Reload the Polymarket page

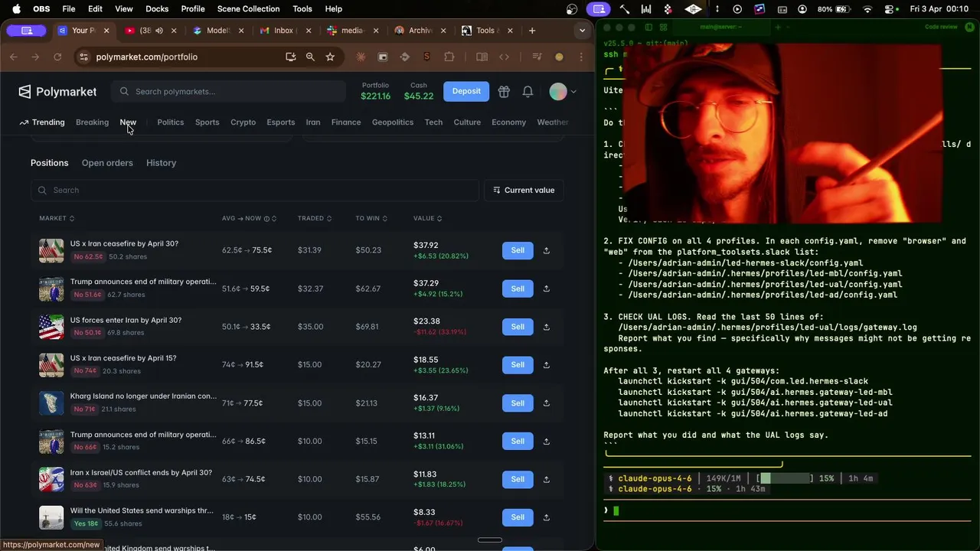(57, 57)
